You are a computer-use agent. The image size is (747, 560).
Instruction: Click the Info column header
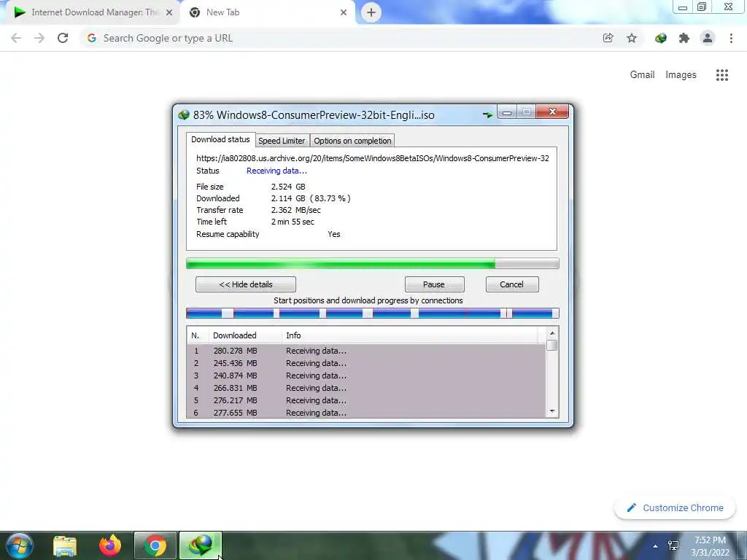410,335
